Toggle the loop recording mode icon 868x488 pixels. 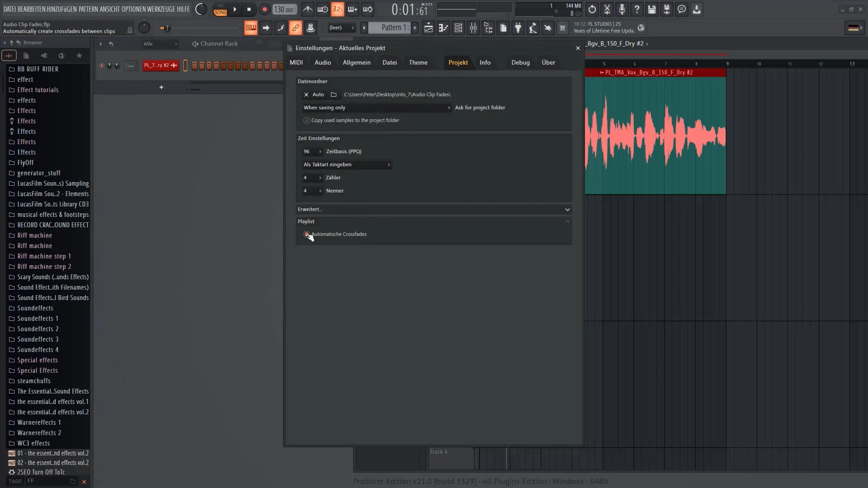click(368, 9)
